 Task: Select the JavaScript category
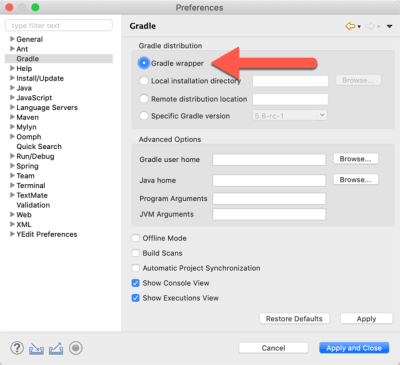point(34,98)
